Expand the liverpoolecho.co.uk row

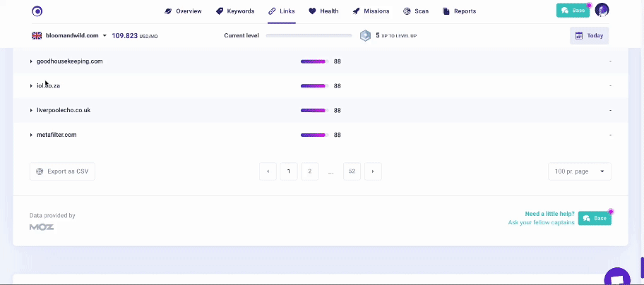[31, 111]
